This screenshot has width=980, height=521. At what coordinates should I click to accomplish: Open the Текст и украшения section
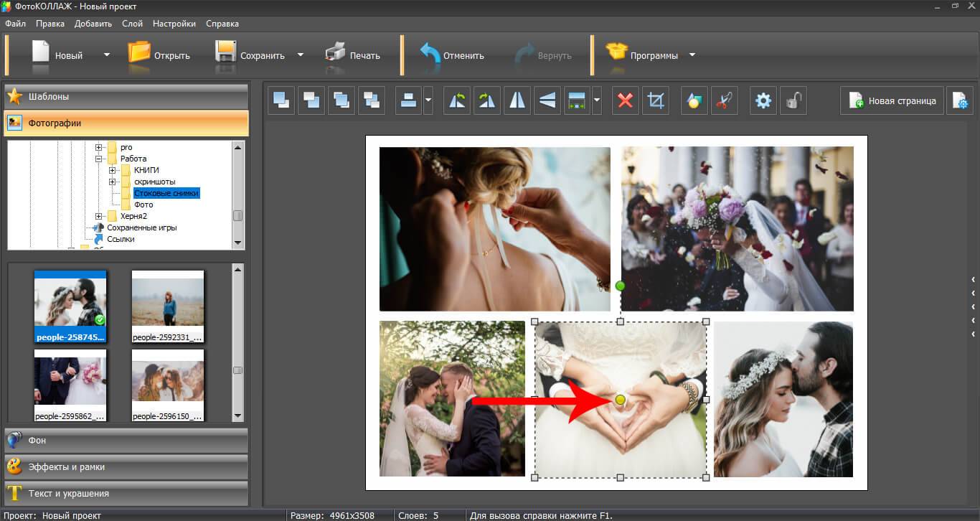(x=126, y=494)
